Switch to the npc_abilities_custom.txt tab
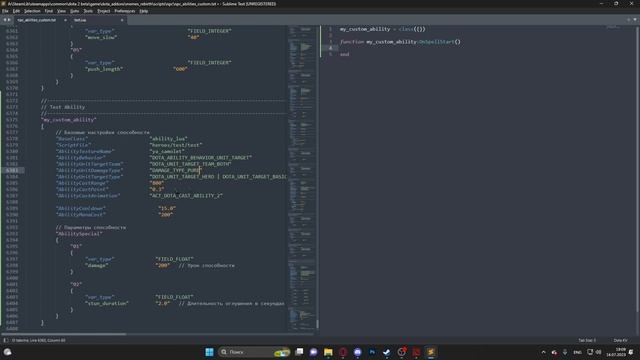Viewport: 640px width, 360px height. pos(37,20)
